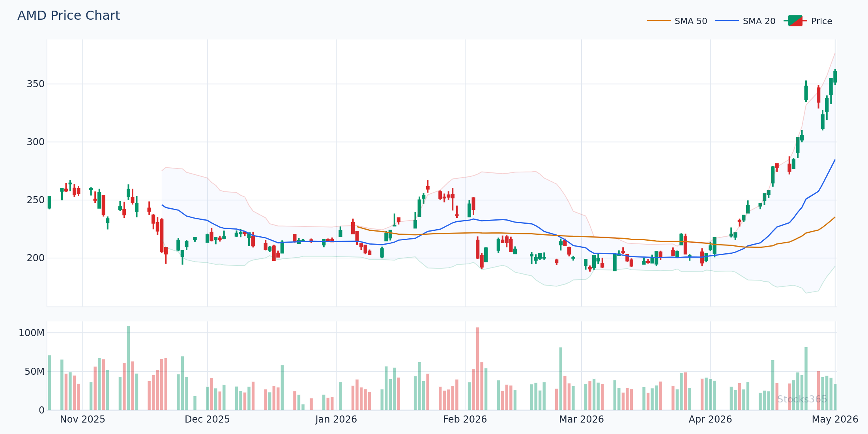Click the 250 price axis label
Viewport: 868px width, 434px height.
(36, 200)
